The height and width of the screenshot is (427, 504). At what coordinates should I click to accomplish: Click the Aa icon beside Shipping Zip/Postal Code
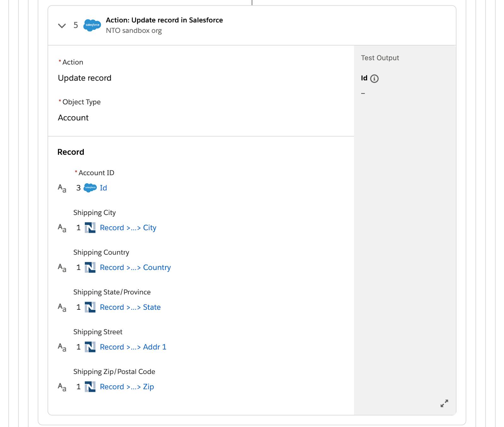tap(62, 387)
